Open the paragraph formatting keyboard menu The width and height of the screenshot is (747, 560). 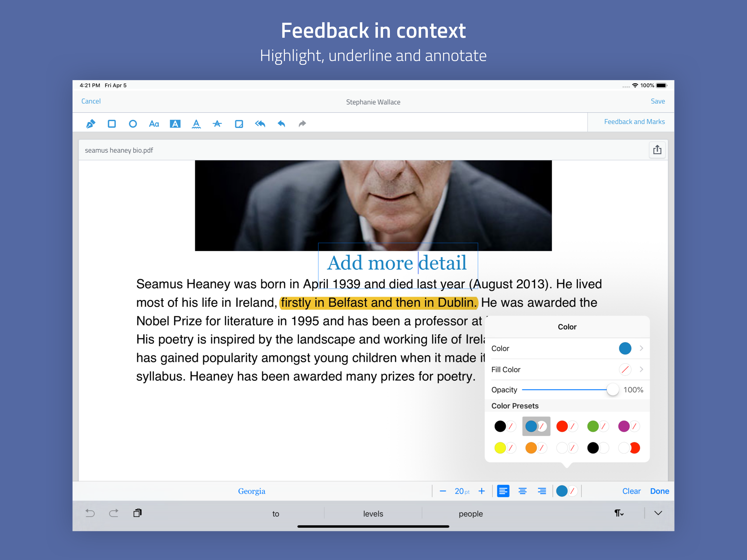tap(619, 513)
